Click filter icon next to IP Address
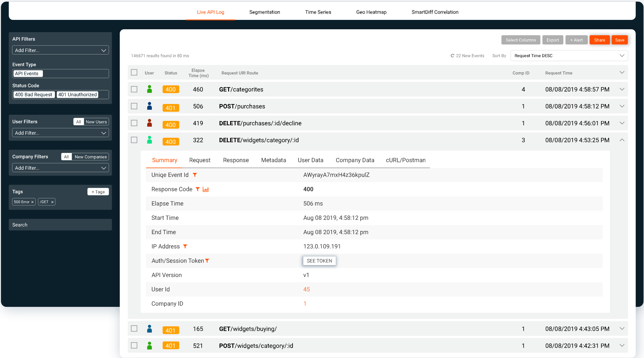Image resolution: width=644 pixels, height=358 pixels. click(185, 246)
